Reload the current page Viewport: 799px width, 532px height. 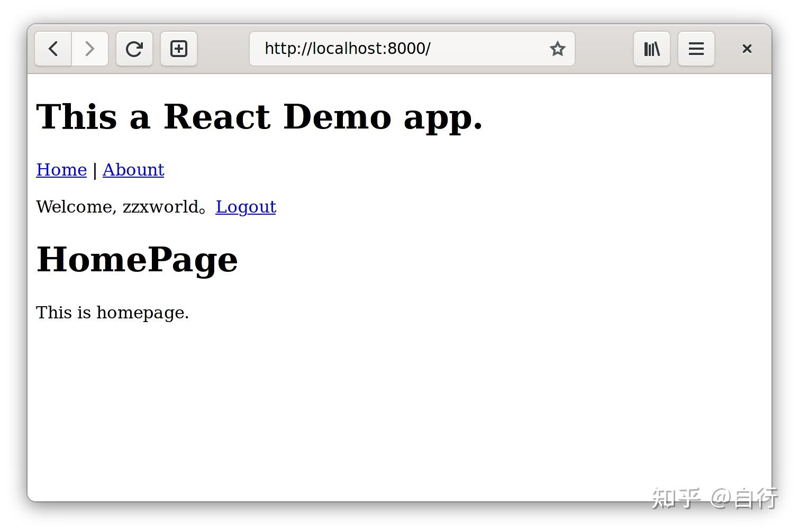click(134, 49)
